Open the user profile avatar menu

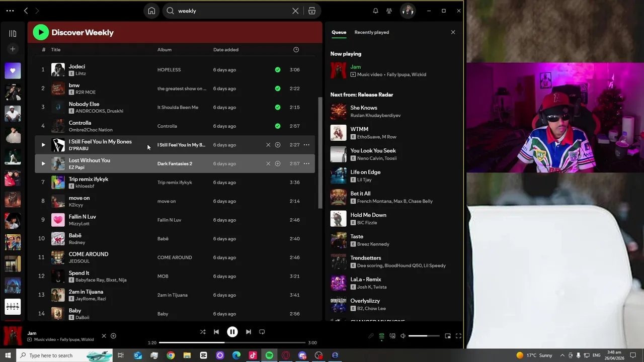coord(408,11)
